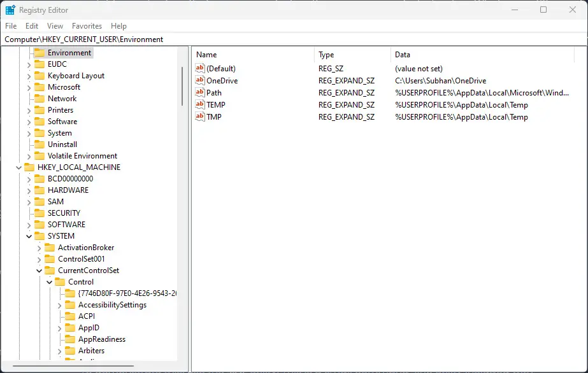Click the string icon beside OneDrive value
The image size is (588, 373).
coord(201,80)
